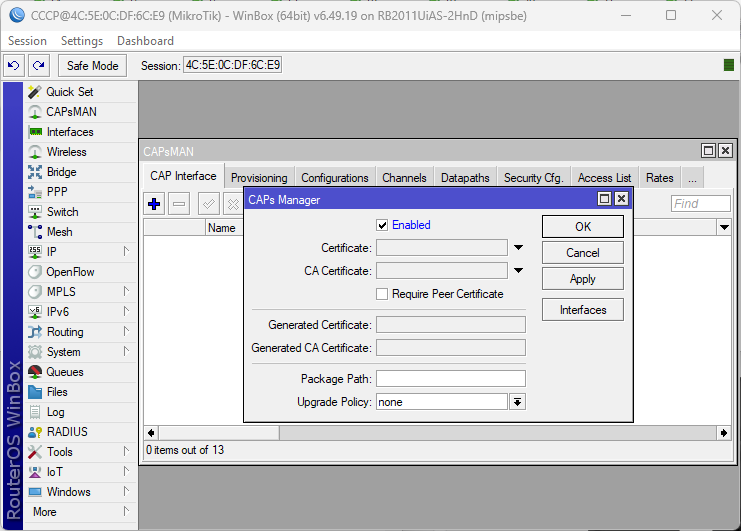Viewport: 741px width, 531px height.
Task: Click the horizontal scrollbar thumb in CAPsMAN
Action: 219,433
